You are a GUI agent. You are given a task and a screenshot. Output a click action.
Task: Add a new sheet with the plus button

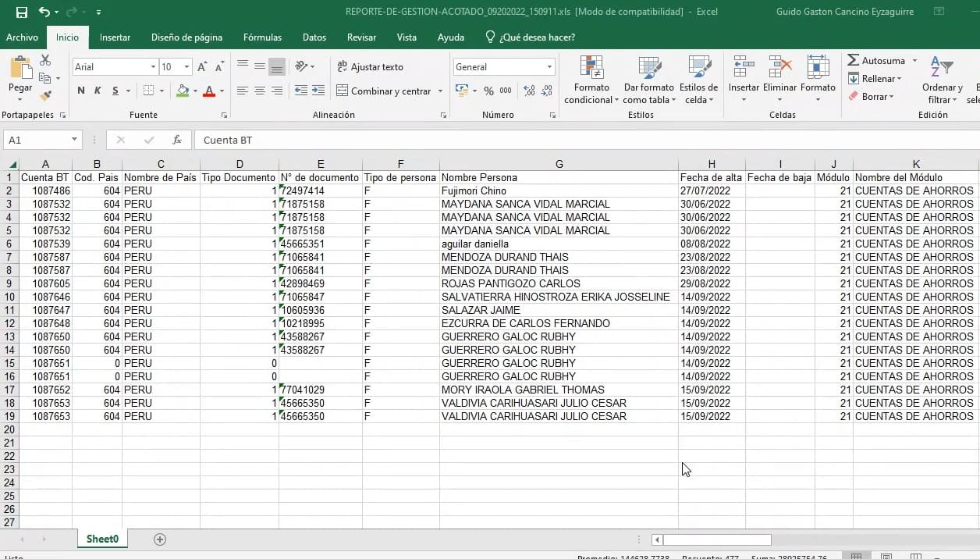pyautogui.click(x=159, y=539)
